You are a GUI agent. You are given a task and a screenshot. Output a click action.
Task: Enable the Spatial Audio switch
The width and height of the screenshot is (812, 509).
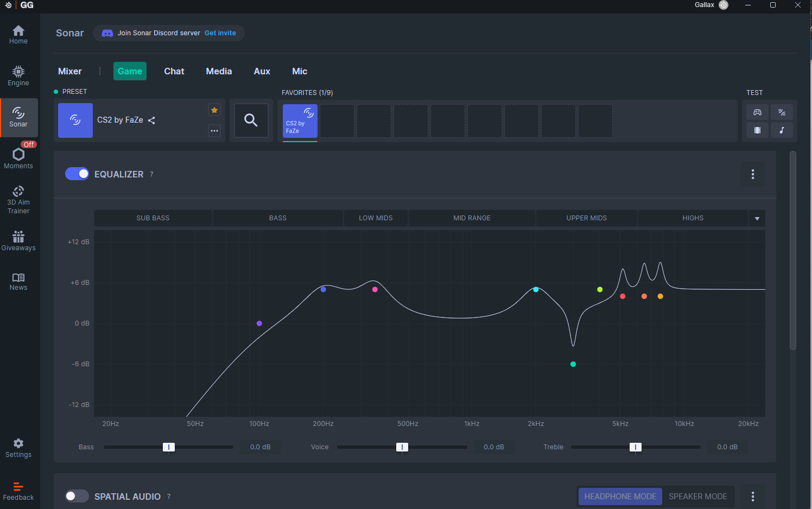(x=77, y=496)
